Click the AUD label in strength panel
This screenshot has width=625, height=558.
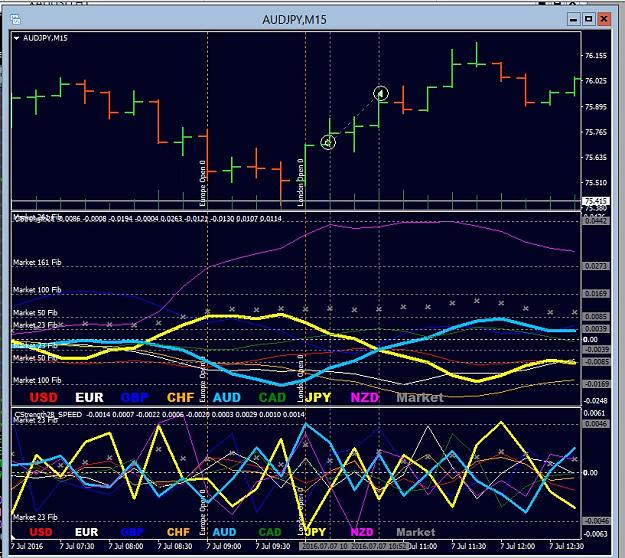(x=227, y=397)
